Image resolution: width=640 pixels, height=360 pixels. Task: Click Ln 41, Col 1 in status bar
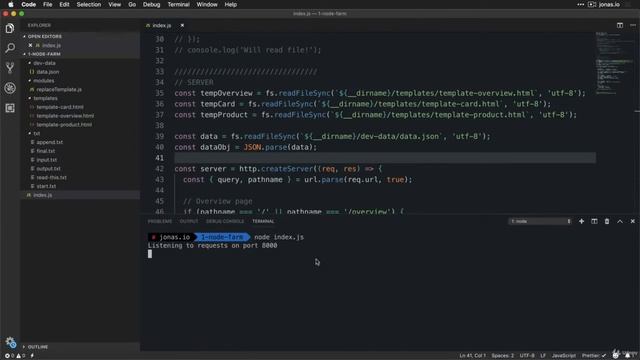(472, 356)
